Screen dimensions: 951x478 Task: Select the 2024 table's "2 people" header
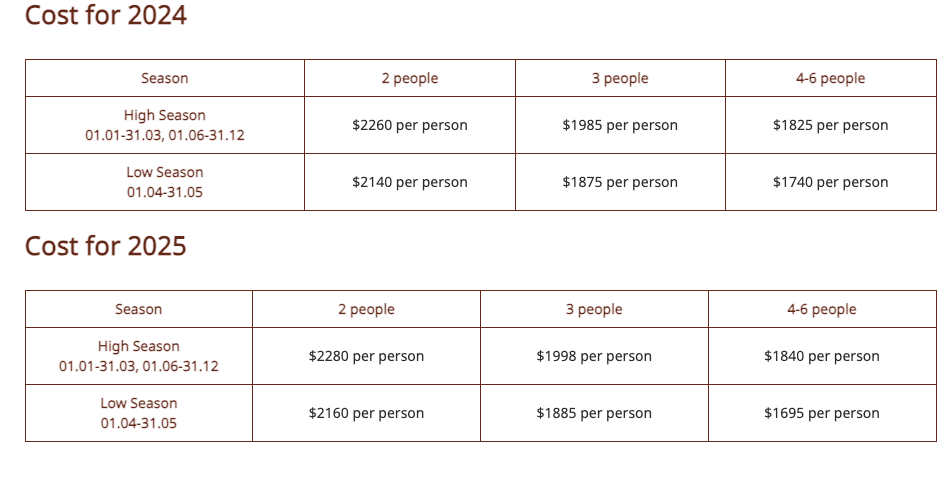pos(409,78)
